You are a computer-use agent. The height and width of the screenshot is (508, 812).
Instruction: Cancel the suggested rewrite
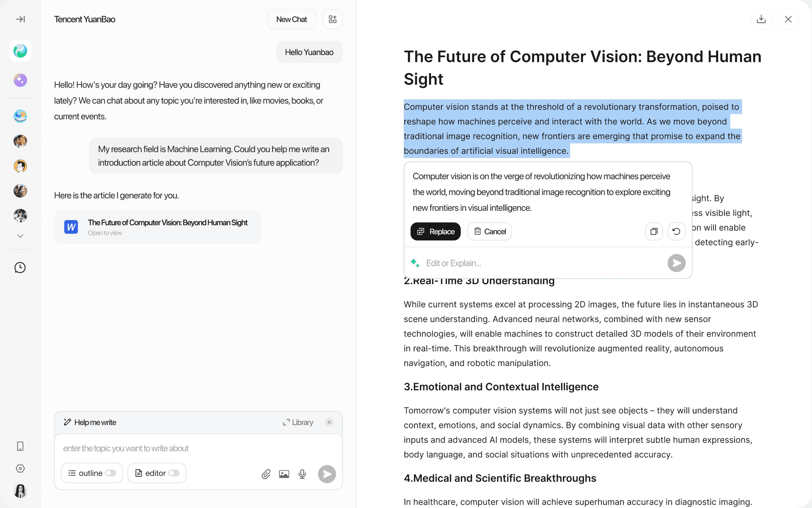pyautogui.click(x=490, y=231)
